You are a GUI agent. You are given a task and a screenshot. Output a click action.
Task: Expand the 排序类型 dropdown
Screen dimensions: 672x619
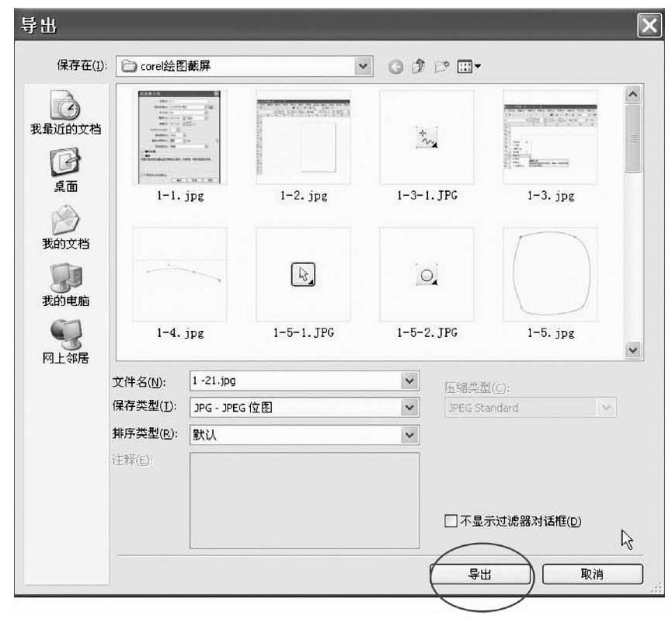pyautogui.click(x=409, y=435)
